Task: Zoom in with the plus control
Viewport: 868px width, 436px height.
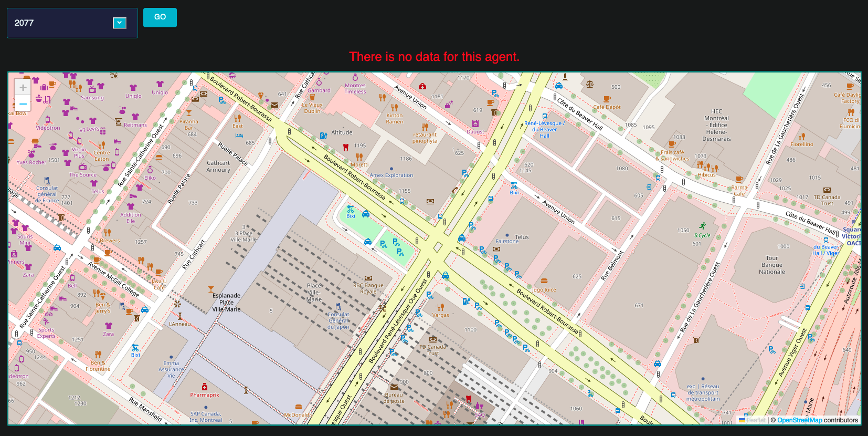Action: tap(23, 88)
